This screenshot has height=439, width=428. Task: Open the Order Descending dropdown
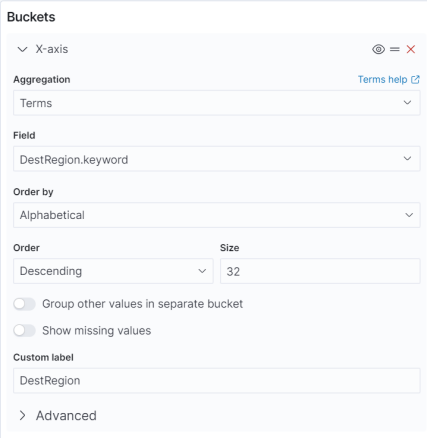coord(113,271)
